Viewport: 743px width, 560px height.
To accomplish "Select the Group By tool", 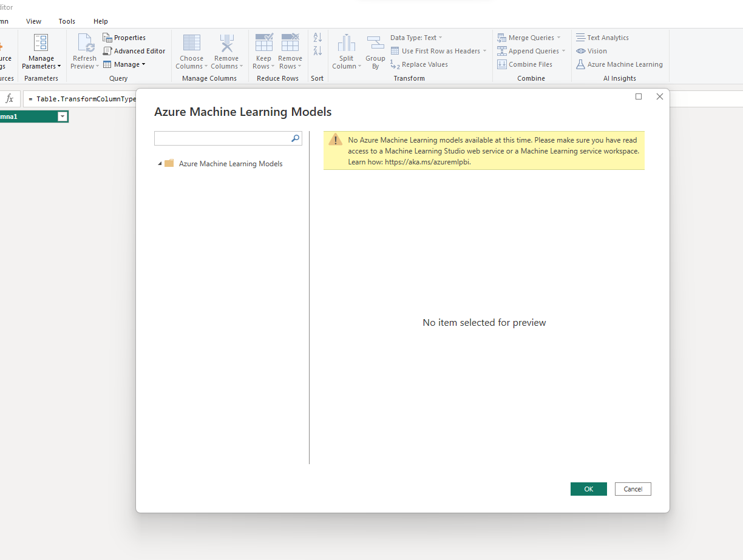I will (x=375, y=53).
